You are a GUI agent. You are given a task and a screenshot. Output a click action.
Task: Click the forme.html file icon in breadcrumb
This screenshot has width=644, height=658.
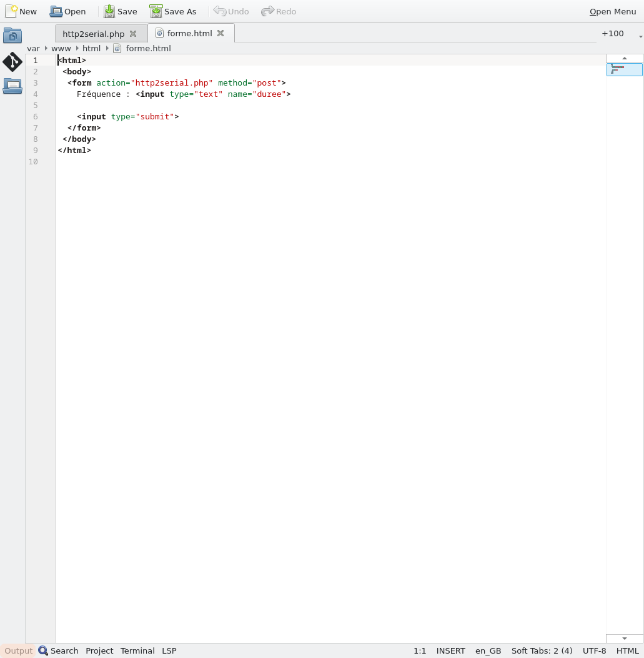[x=117, y=49]
